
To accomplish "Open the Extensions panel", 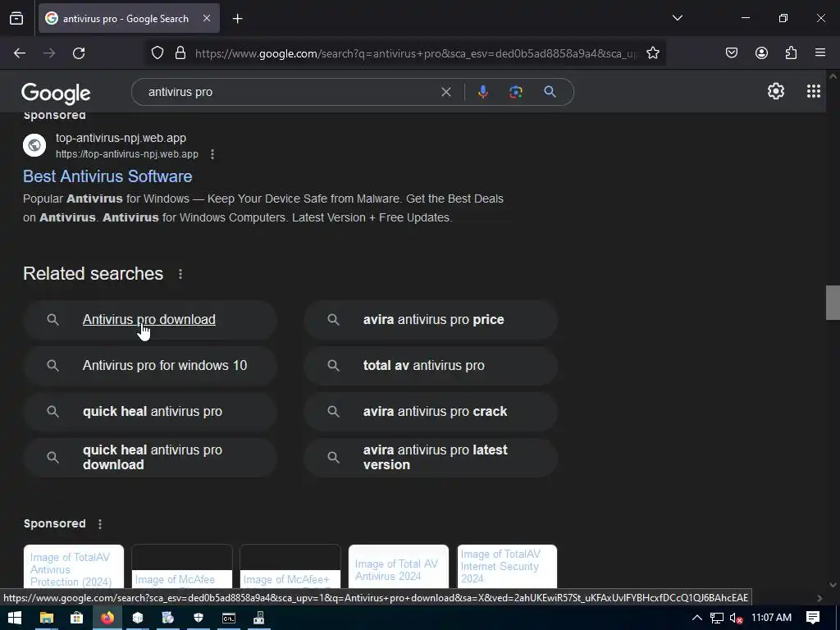I will (x=791, y=53).
